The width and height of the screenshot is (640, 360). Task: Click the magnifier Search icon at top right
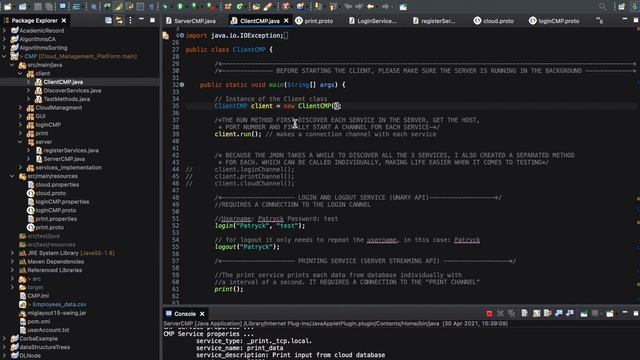[x=602, y=6]
